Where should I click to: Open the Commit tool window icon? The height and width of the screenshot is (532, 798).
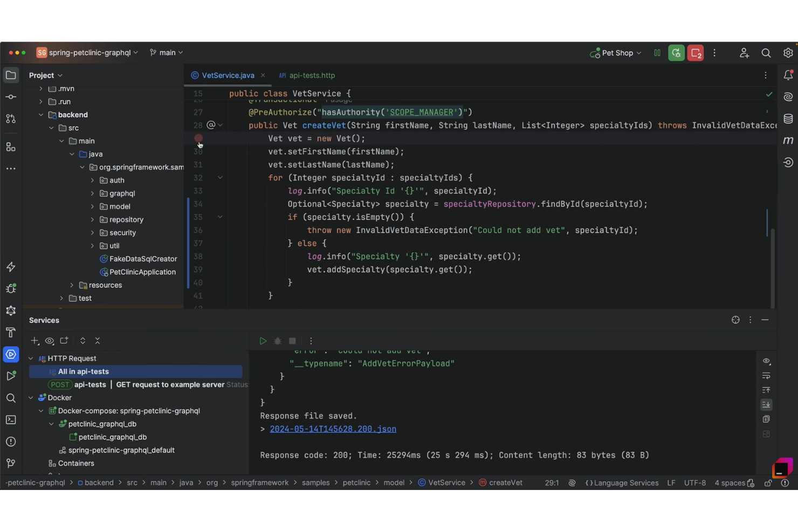(11, 97)
